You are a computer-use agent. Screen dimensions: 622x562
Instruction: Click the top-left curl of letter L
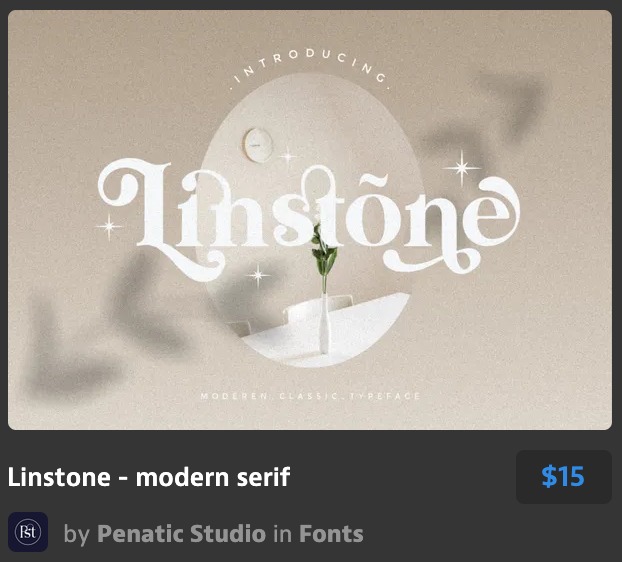117,182
